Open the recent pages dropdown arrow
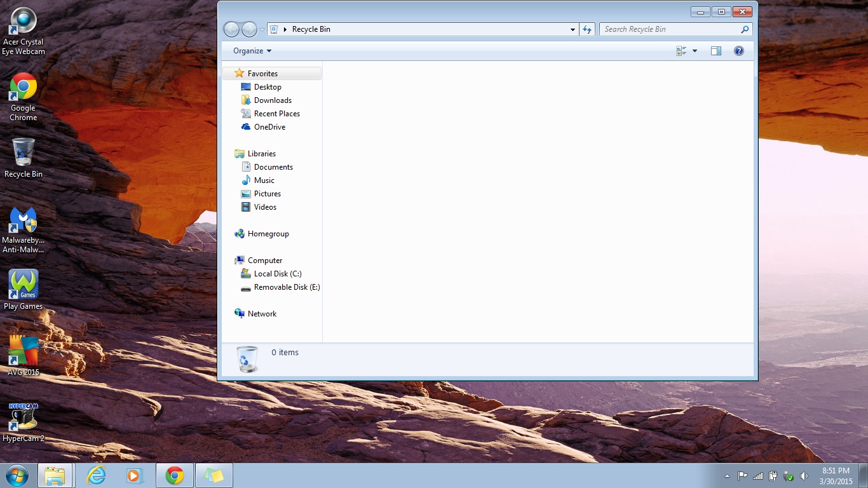 coord(262,30)
